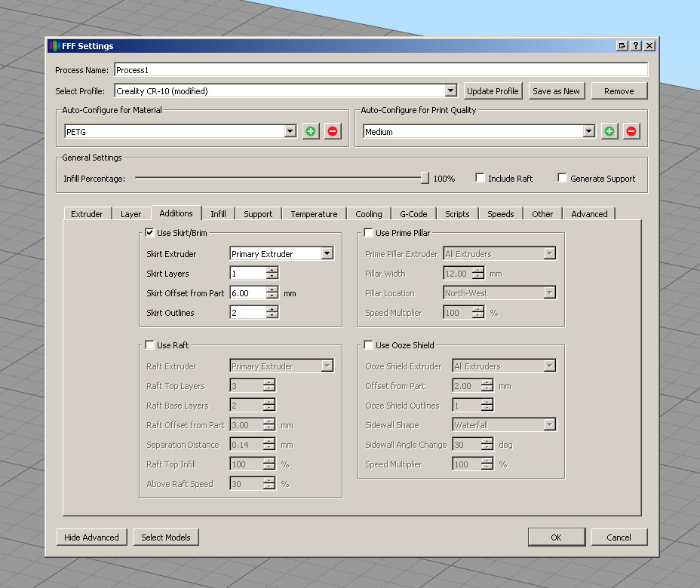Click the Infill Percentage slider handle
The image size is (700, 588).
(x=425, y=179)
